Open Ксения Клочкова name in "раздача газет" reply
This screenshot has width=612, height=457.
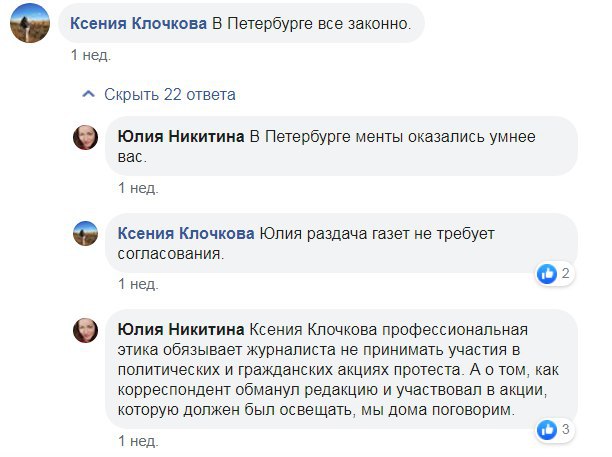[x=187, y=233]
